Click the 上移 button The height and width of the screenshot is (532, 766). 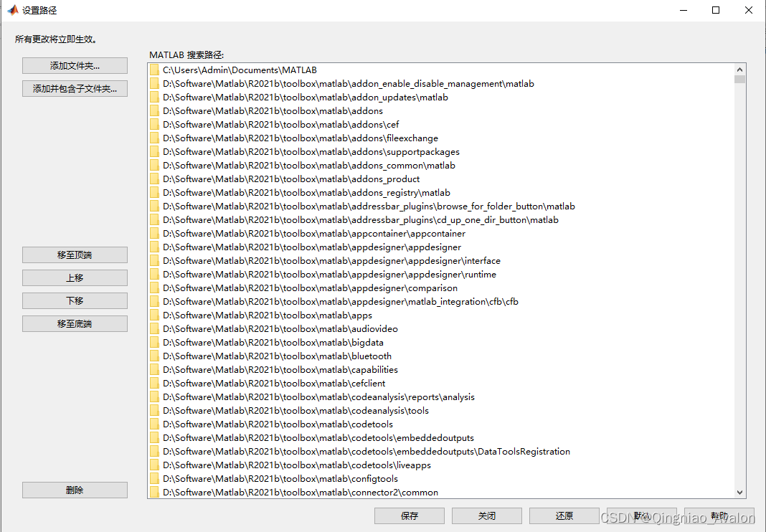[75, 277]
